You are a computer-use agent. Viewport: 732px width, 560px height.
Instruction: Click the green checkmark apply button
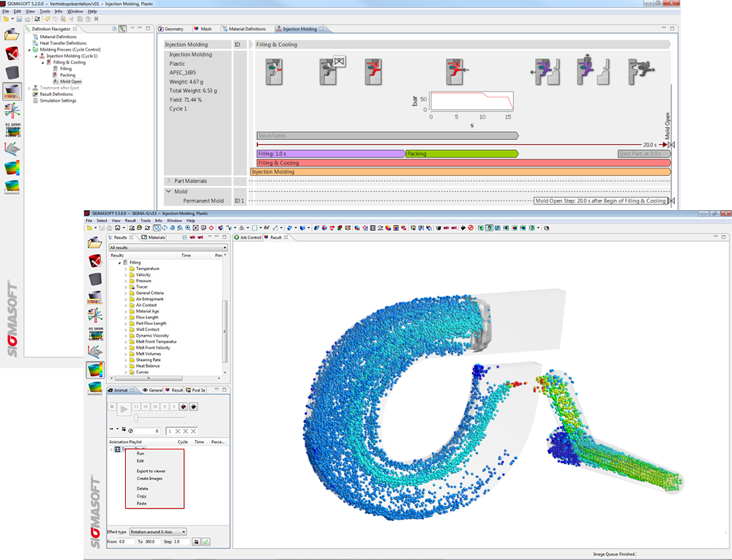206,542
